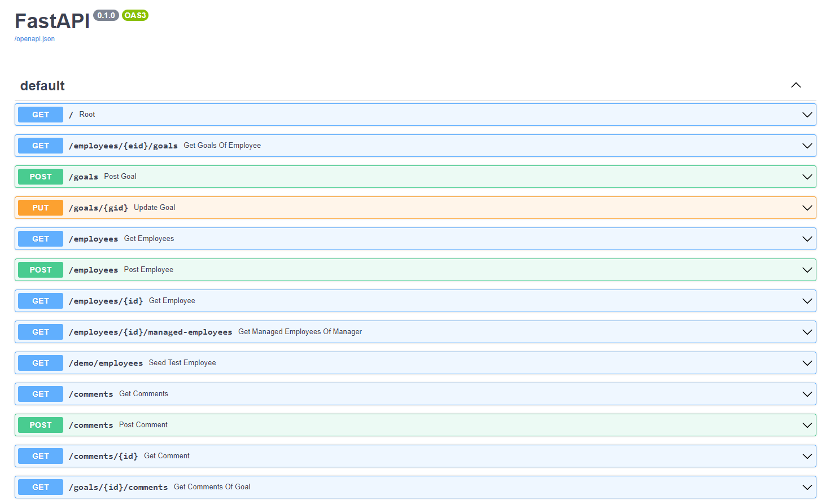Click GET badge for /comments/{id}
The width and height of the screenshot is (826, 504).
click(x=41, y=456)
